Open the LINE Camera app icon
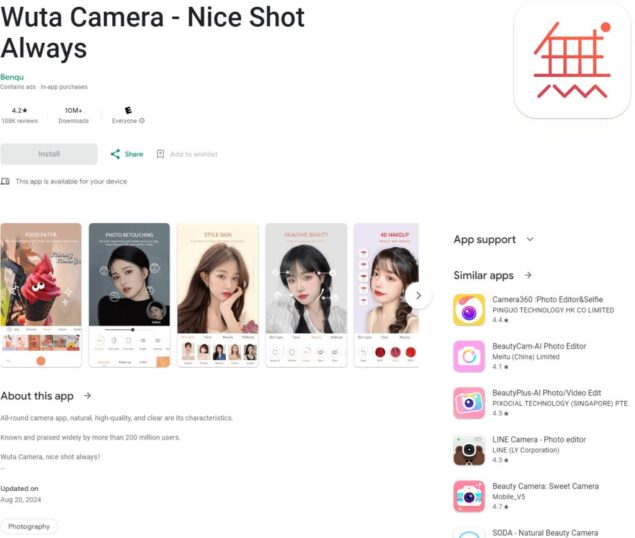The height and width of the screenshot is (538, 635). [469, 450]
